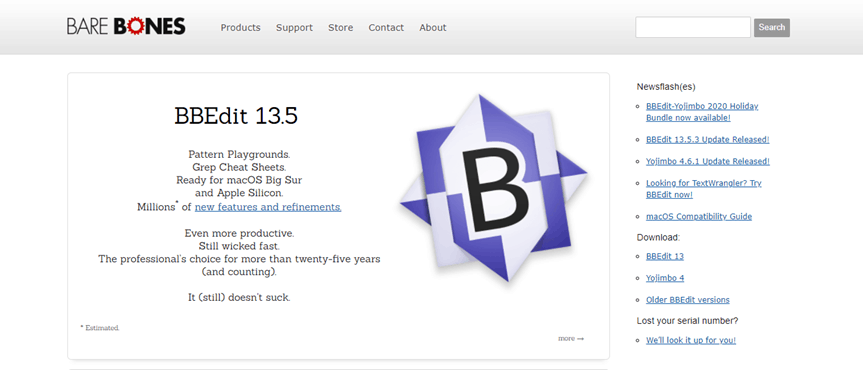The width and height of the screenshot is (863, 370).
Task: Open the Support menu
Action: (x=294, y=28)
